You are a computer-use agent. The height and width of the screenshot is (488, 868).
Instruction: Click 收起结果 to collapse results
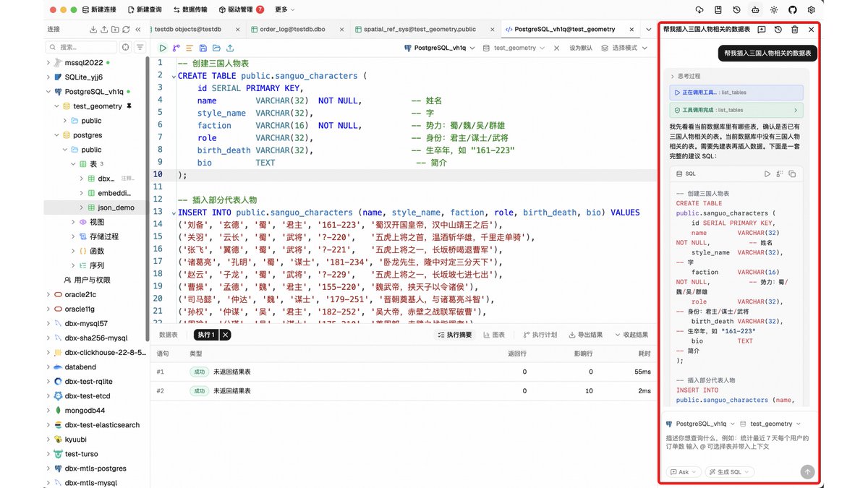tap(631, 335)
